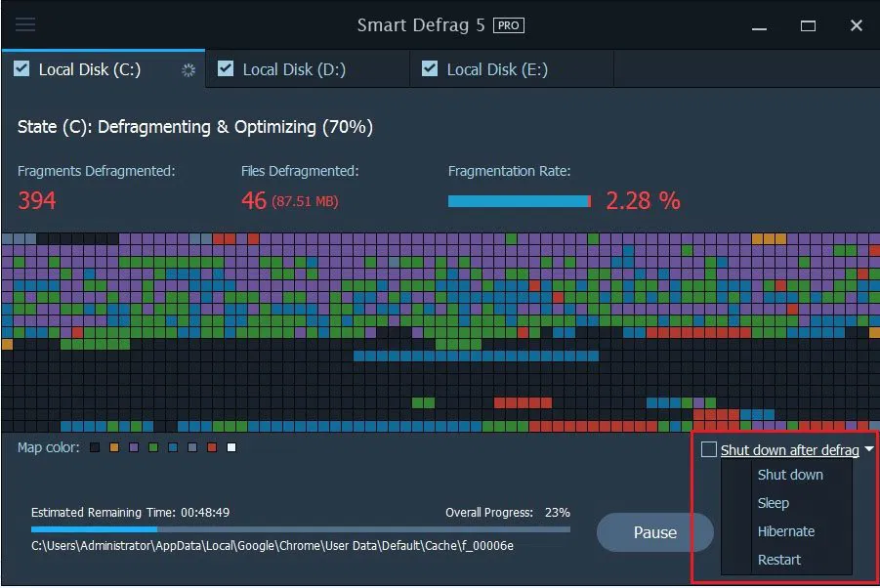Viewport: 880px width, 588px height.
Task: Choose Sleep from the dropdown list
Action: [773, 503]
